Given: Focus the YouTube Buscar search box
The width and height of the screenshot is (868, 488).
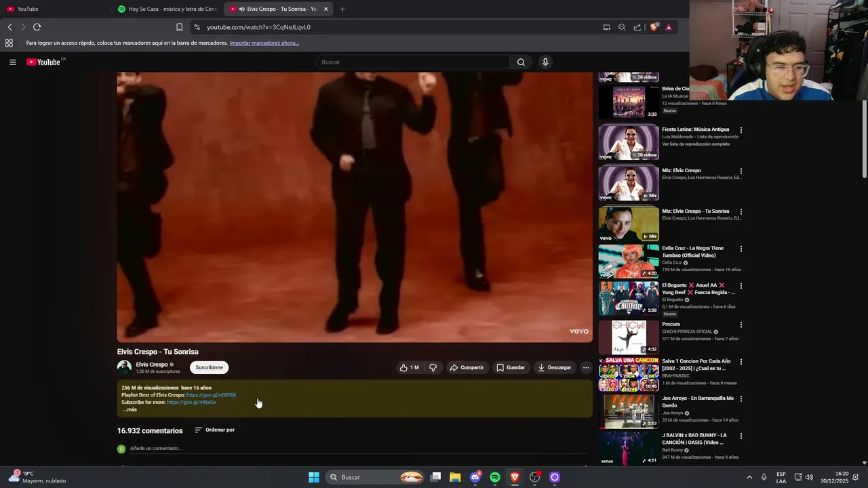Looking at the screenshot, I should tap(412, 62).
